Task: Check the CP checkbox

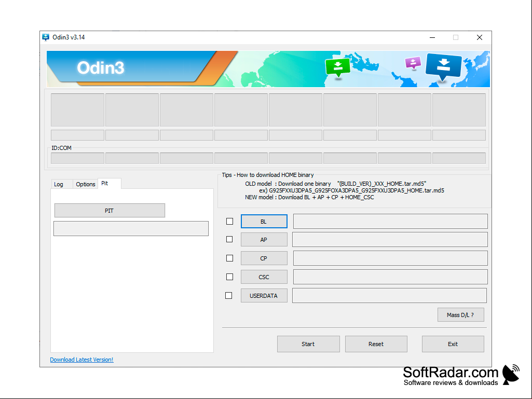Action: (230, 258)
